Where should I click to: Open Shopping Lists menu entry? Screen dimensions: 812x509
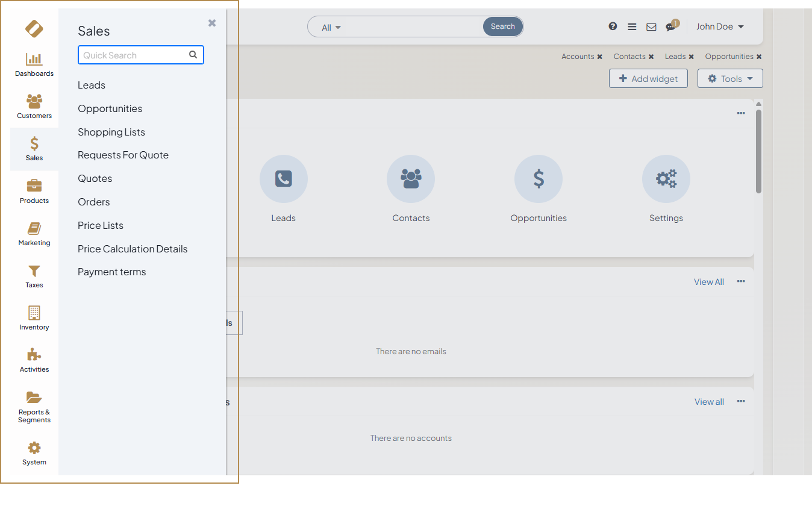[x=111, y=132]
